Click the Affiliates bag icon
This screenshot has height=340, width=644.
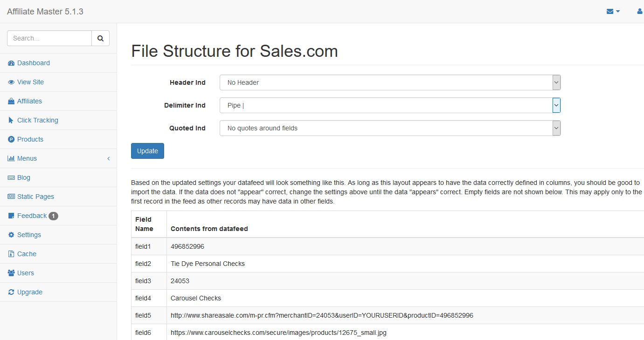tap(11, 101)
